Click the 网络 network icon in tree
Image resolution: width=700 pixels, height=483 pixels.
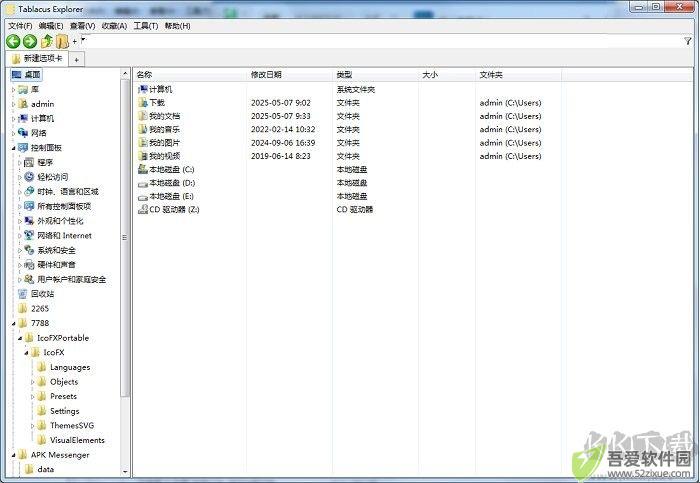[23, 133]
